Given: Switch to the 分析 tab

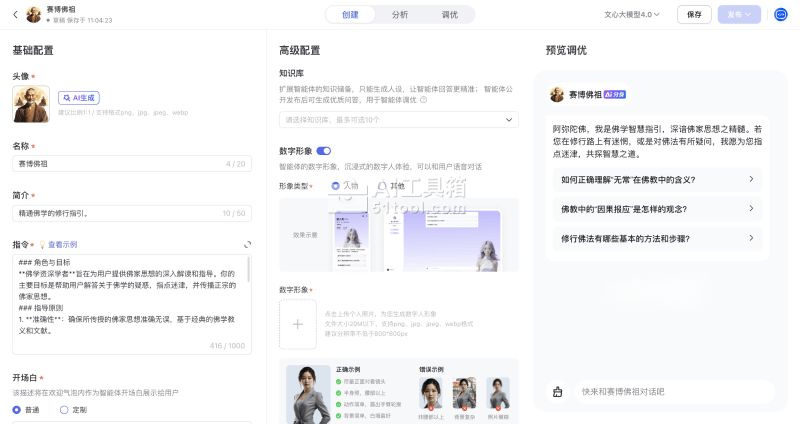Looking at the screenshot, I should pos(400,15).
